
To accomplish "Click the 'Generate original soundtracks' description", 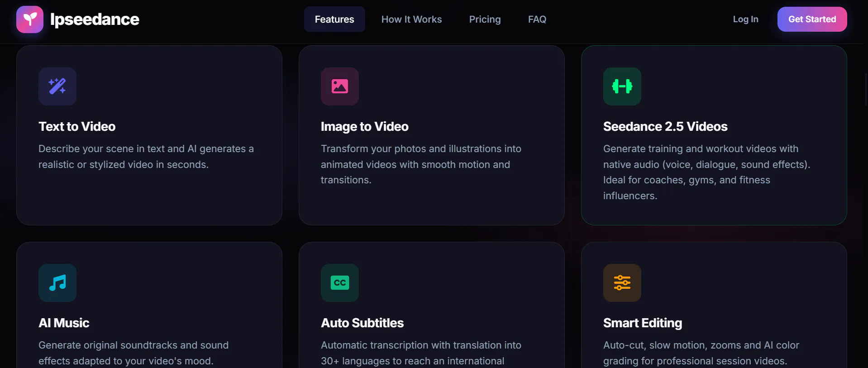I will 134,353.
